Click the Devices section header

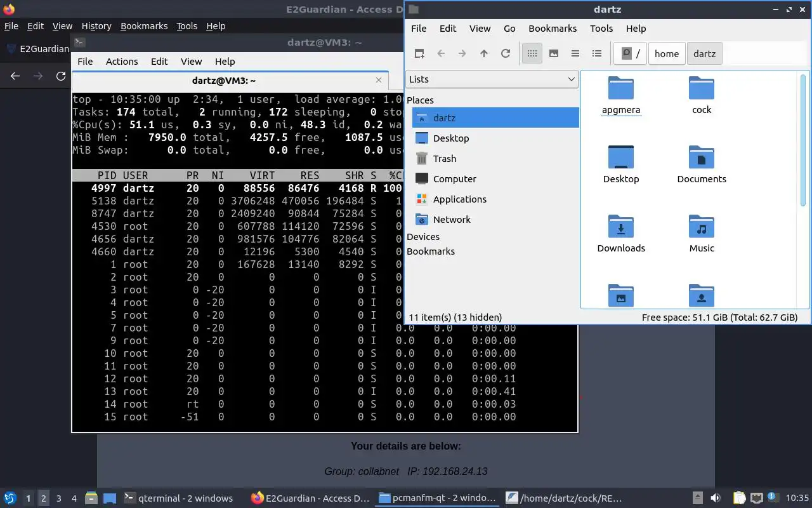(x=423, y=237)
